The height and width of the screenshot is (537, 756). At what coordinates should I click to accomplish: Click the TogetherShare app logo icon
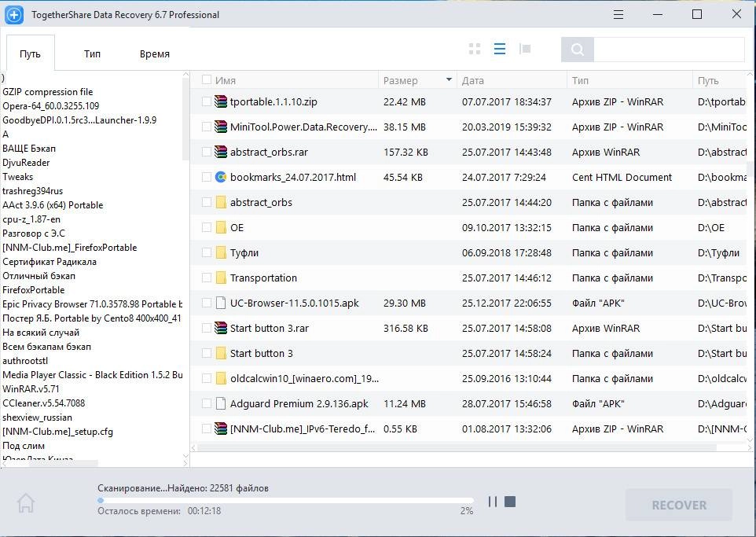(14, 14)
